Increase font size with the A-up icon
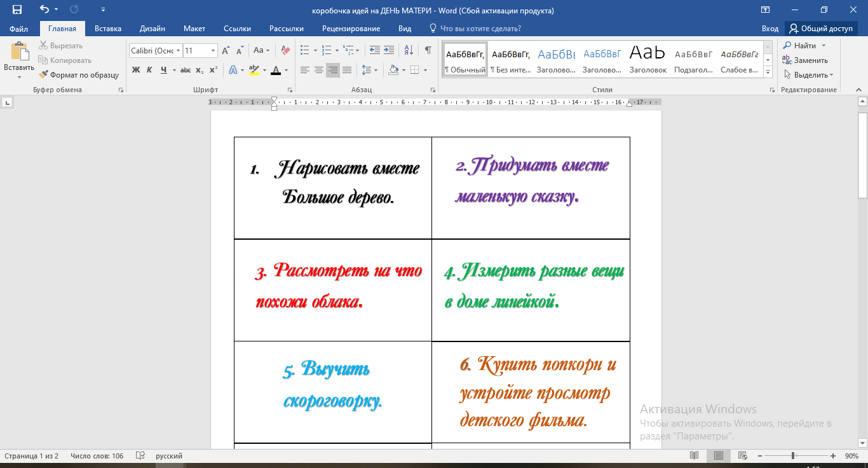 226,50
